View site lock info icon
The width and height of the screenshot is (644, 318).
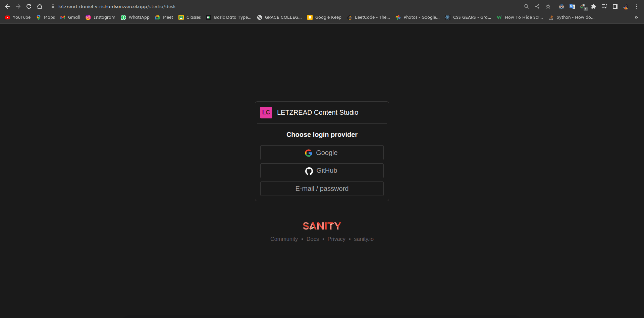[x=53, y=6]
